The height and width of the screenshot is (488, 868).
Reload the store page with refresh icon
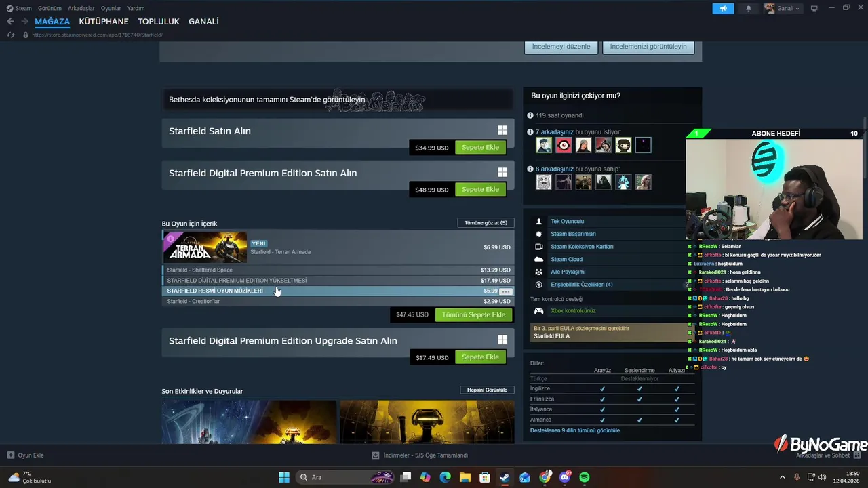coord(11,35)
